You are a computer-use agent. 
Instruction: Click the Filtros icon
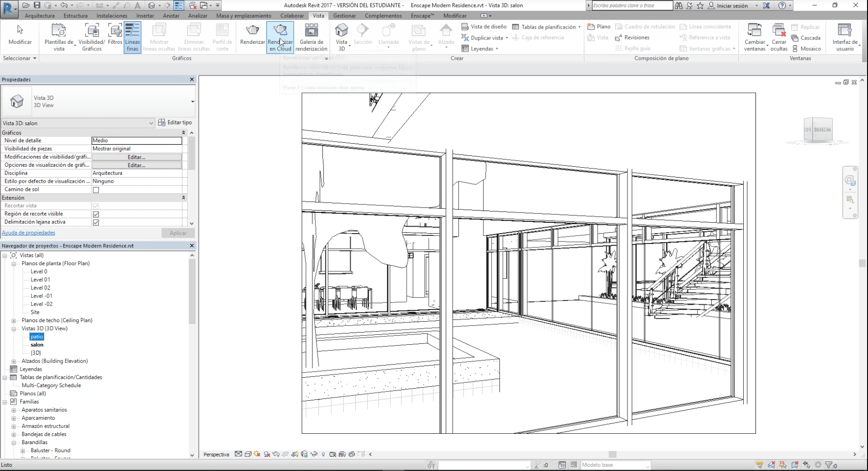point(115,31)
